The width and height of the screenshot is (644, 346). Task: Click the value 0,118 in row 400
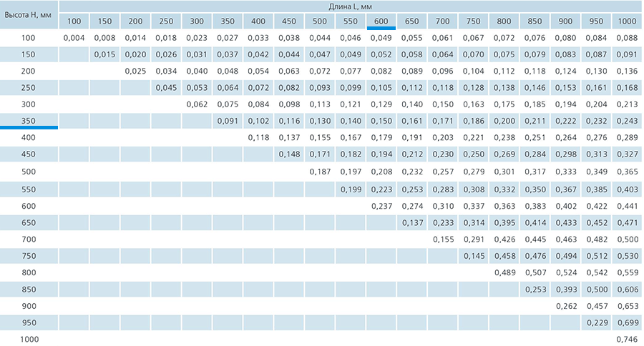pos(258,138)
